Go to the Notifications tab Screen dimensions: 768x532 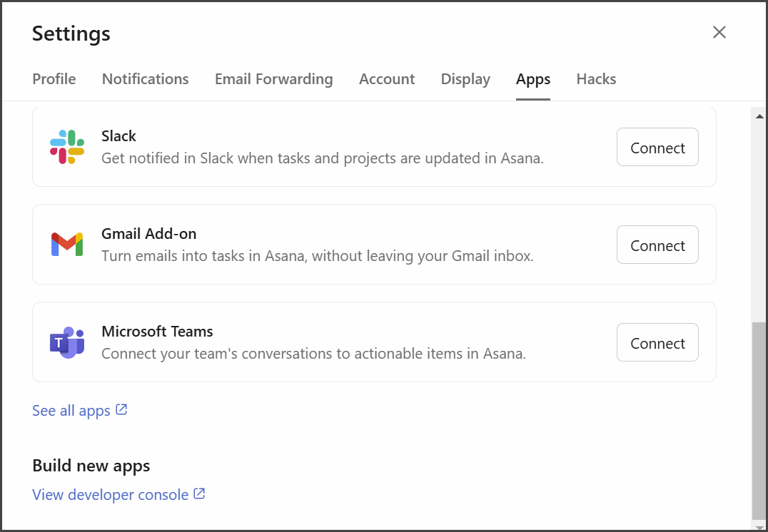(x=146, y=79)
